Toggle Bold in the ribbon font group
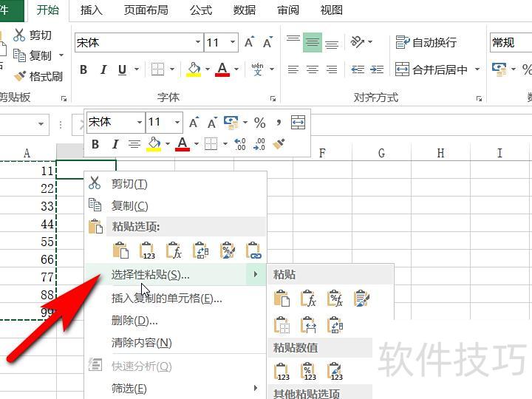Viewport: 532px width, 399px height. point(83,69)
